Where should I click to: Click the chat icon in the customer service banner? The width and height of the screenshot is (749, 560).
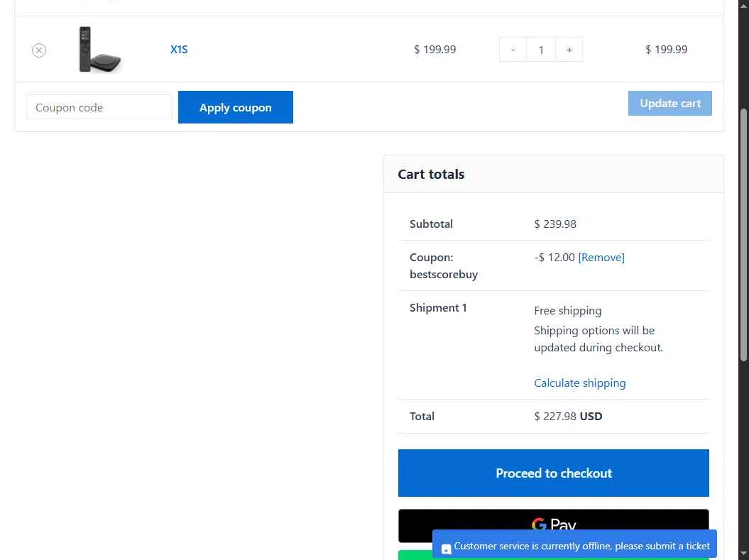(446, 549)
